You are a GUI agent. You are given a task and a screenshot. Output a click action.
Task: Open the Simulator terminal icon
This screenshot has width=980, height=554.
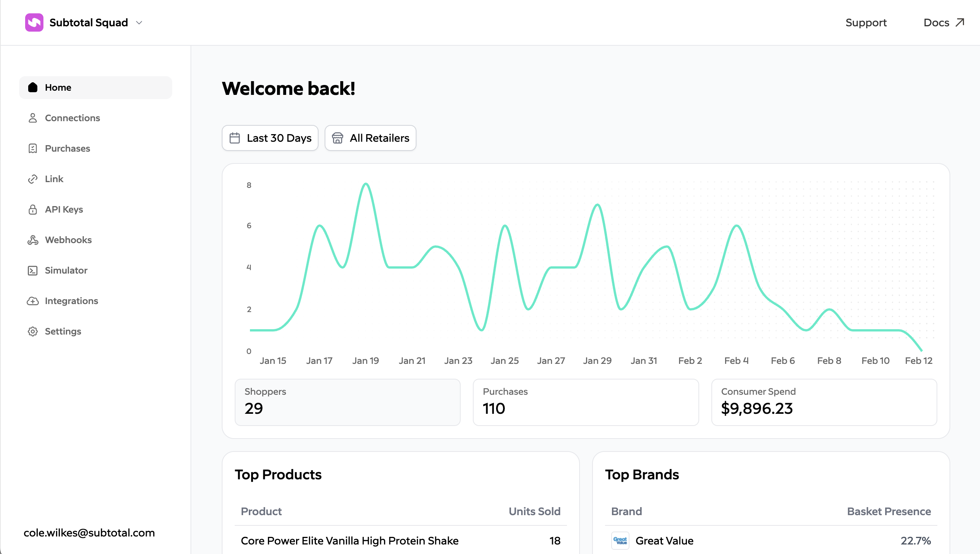click(33, 270)
